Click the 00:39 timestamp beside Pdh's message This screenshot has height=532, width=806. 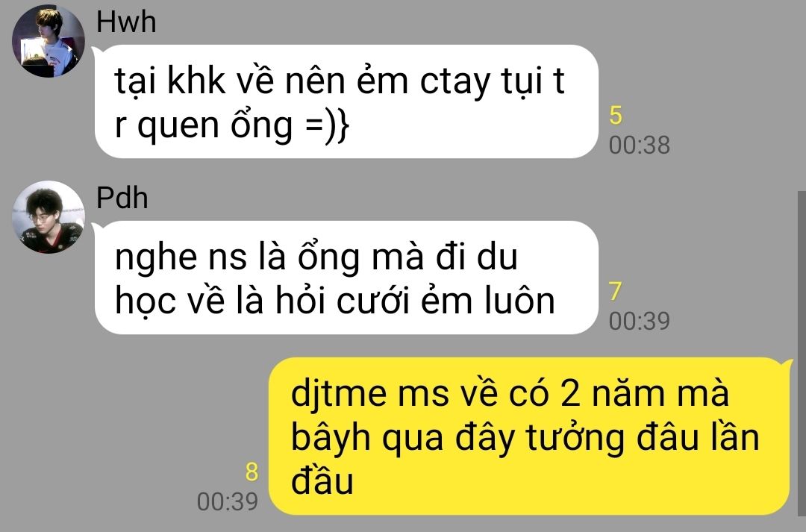640,322
